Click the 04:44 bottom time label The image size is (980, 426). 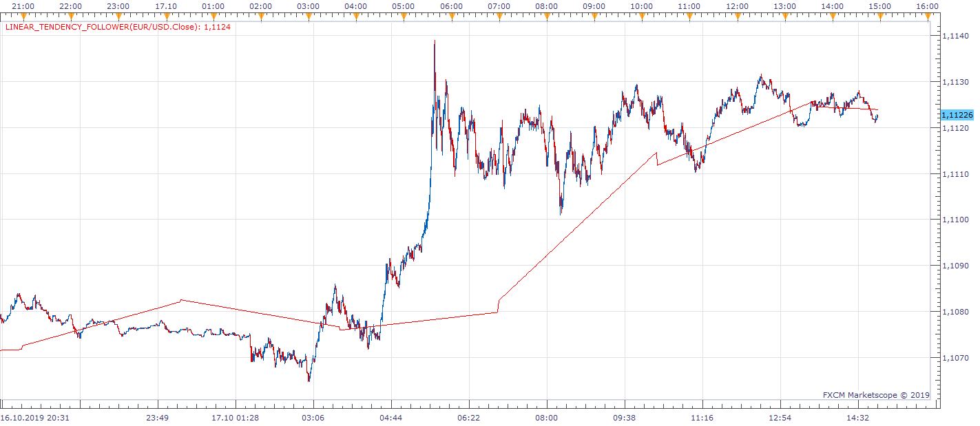click(390, 417)
